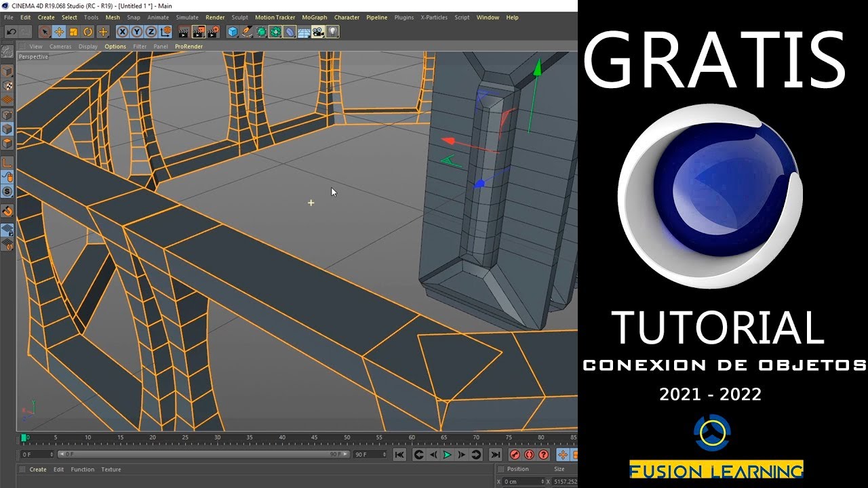Open the ProRender viewport menu
Screen dimensions: 868x488
188,47
